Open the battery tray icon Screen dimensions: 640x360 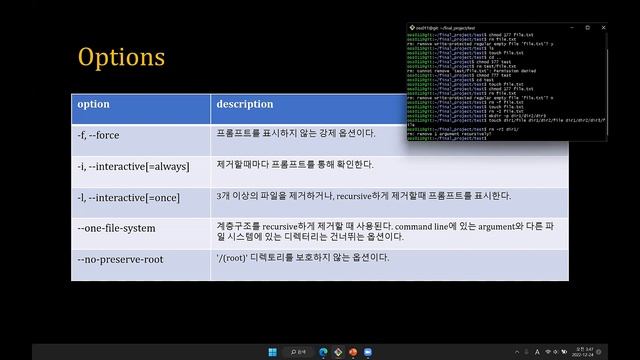pyautogui.click(x=564, y=352)
